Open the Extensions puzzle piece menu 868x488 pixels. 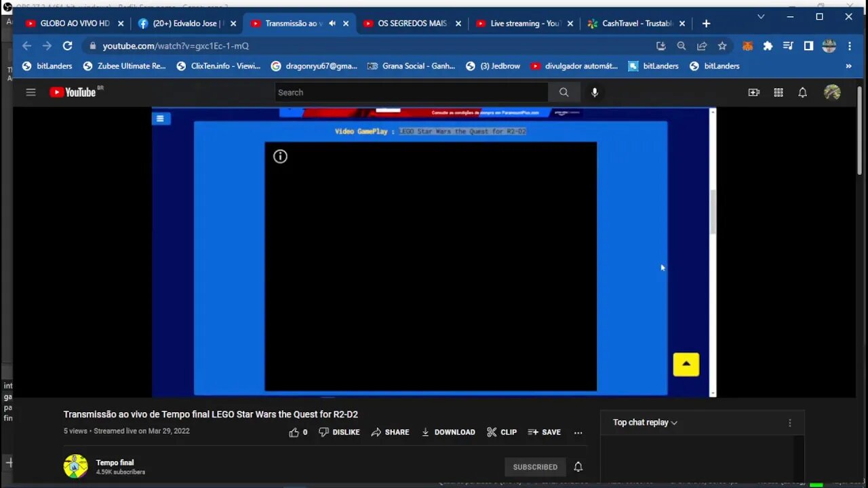(x=768, y=45)
